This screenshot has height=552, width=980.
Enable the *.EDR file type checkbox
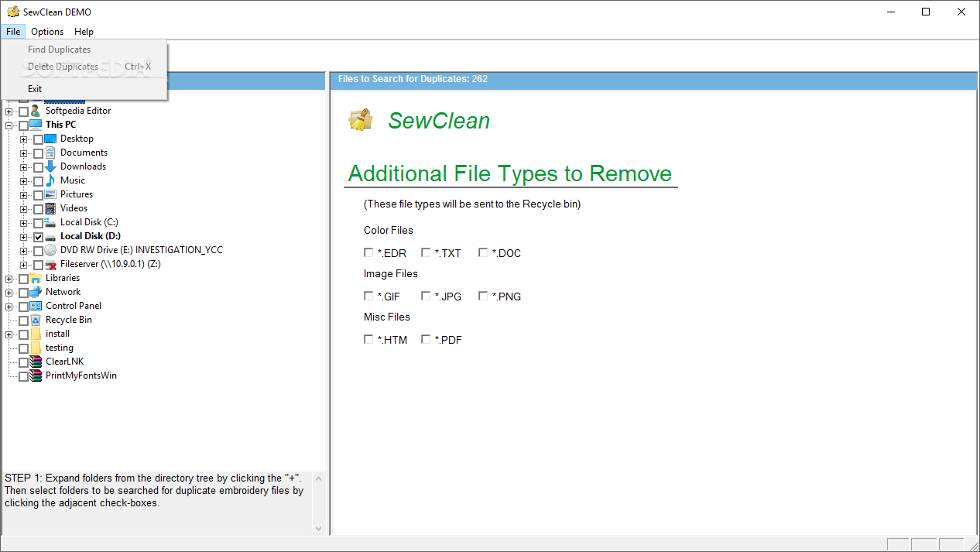coord(368,252)
